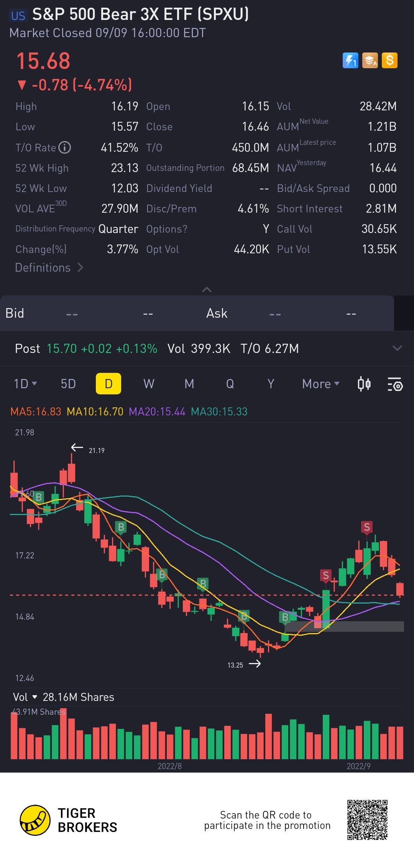The image size is (414, 868).
Task: Tap the orange stacked coins badge icon
Action: coord(370,61)
